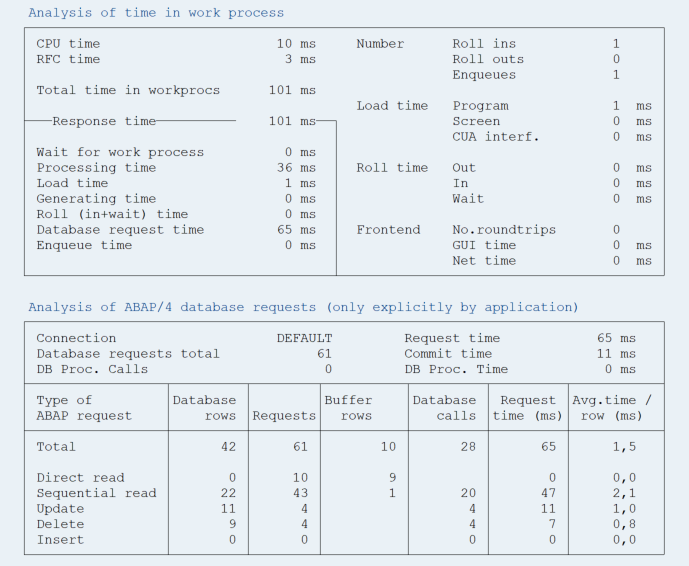Click the 'Roll ins' label
The image size is (689, 566).
coord(484,44)
